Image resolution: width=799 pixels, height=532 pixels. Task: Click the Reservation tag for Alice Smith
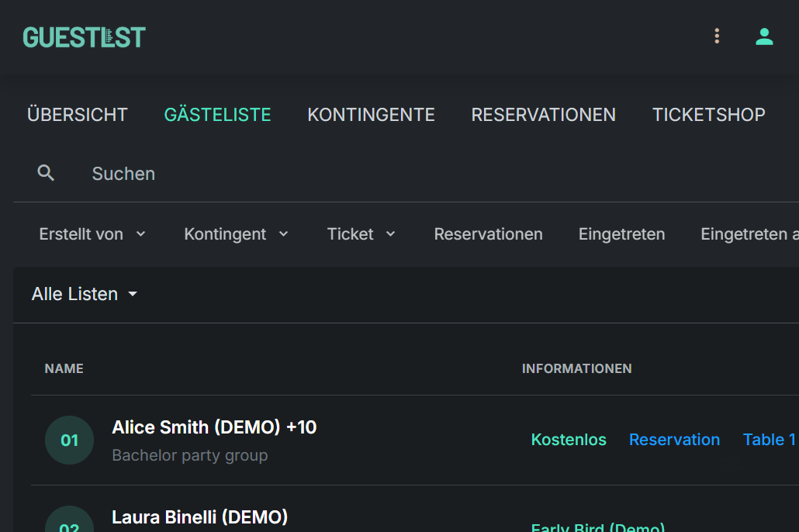674,439
